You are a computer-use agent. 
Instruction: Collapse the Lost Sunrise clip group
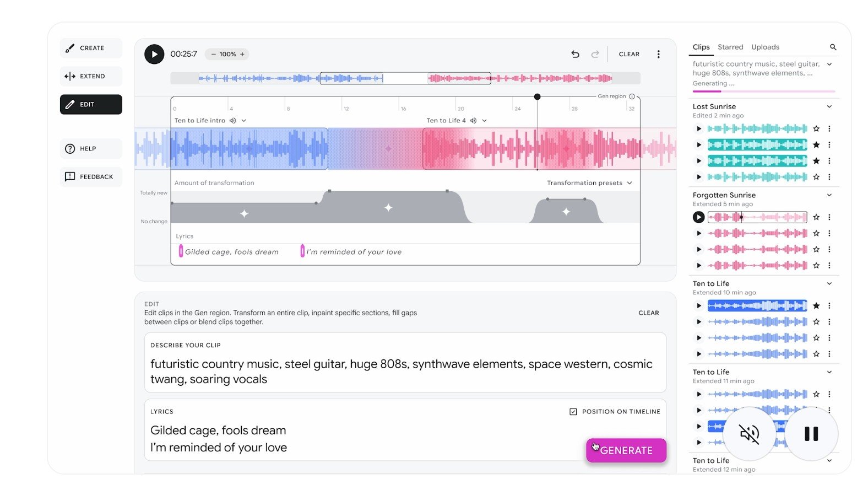click(829, 106)
